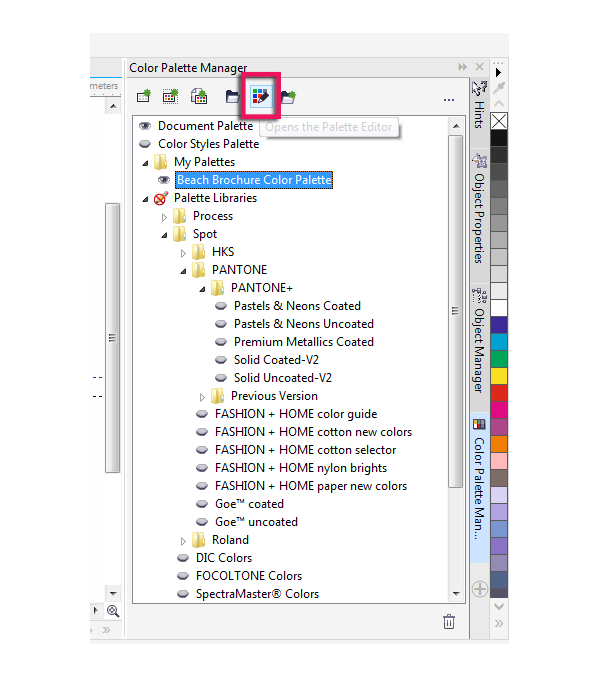The image size is (600, 677).
Task: Select the Solid Uncoated-V2 palette row
Action: coord(283,378)
